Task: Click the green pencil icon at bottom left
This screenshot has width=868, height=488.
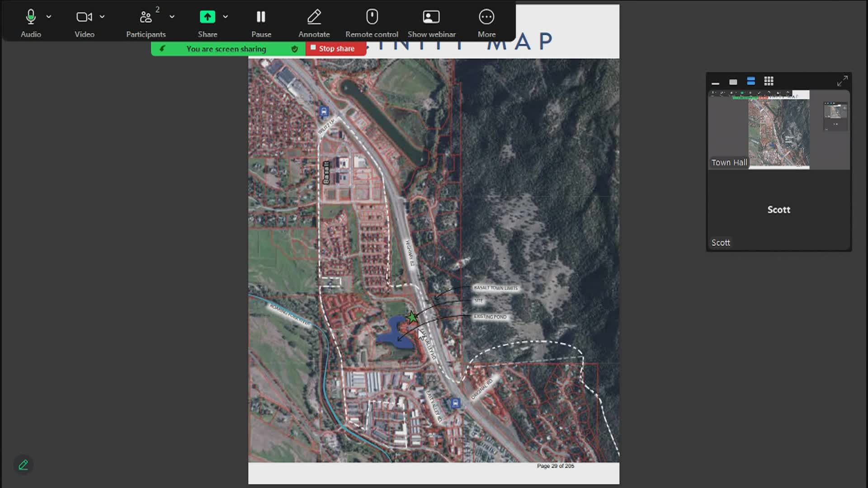Action: [x=24, y=465]
